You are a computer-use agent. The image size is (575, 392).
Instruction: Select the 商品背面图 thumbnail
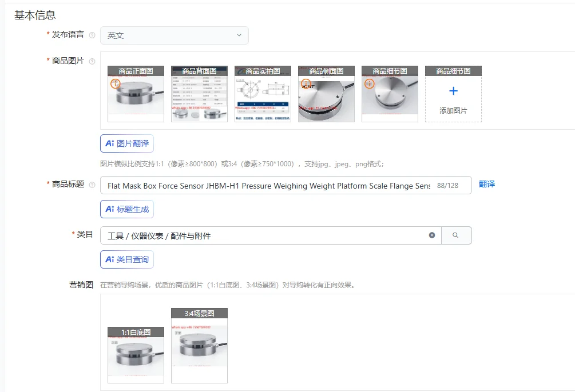tap(199, 94)
